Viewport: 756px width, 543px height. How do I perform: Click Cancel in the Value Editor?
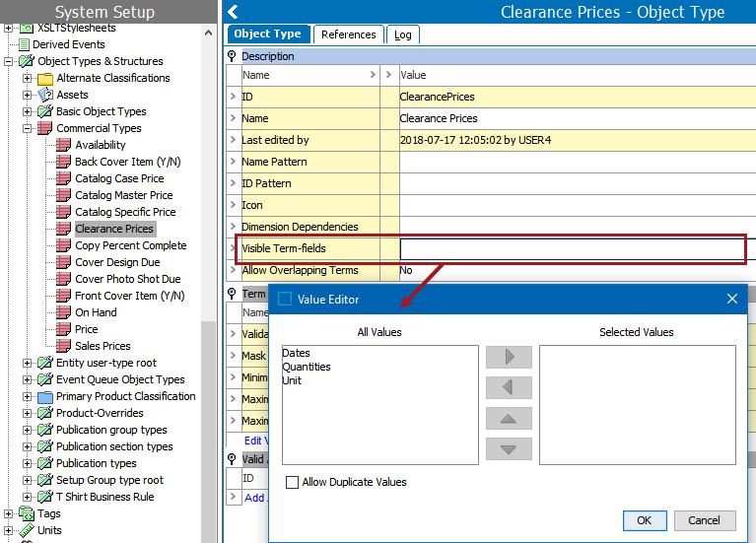(704, 520)
